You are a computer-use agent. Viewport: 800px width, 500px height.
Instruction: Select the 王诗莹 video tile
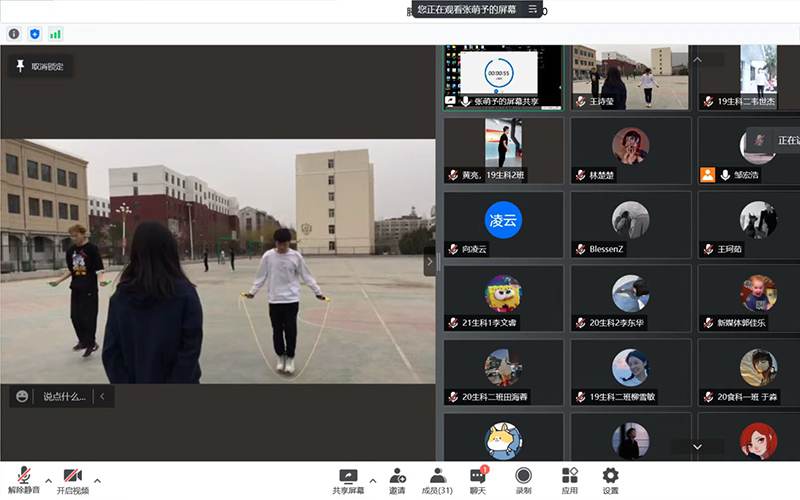(x=631, y=77)
